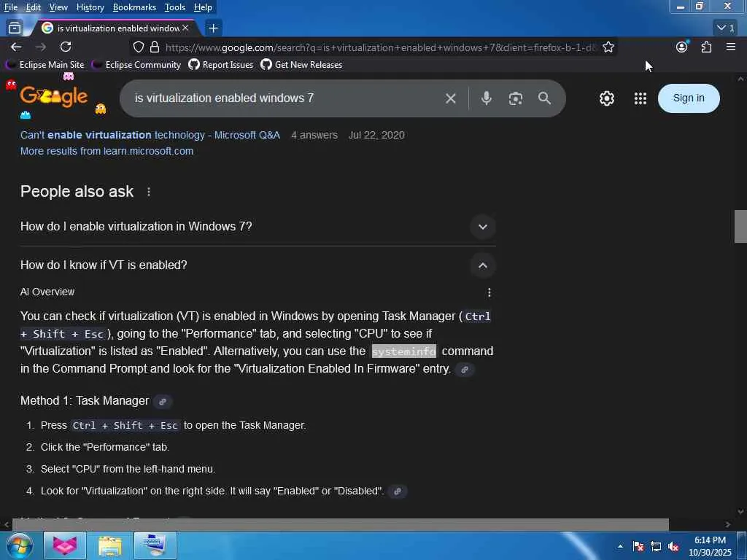Open Eclipse Main Site bookmark
Image resolution: width=747 pixels, height=560 pixels.
click(x=46, y=65)
